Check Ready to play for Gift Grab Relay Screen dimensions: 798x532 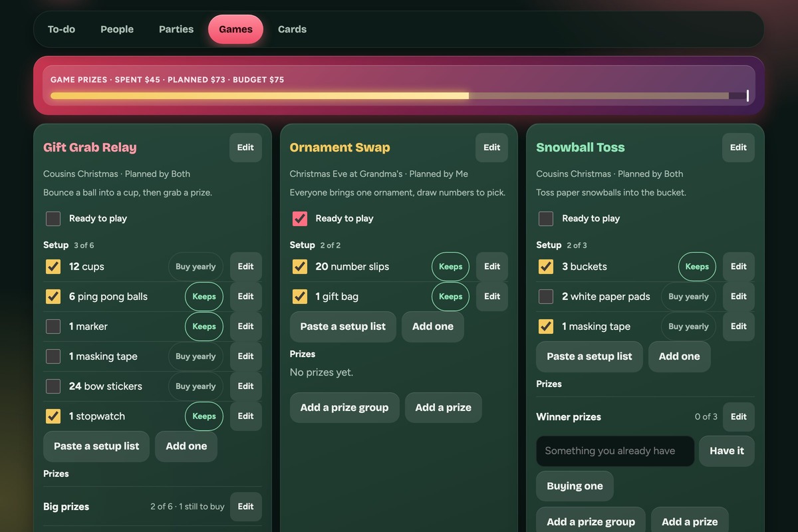(x=53, y=218)
